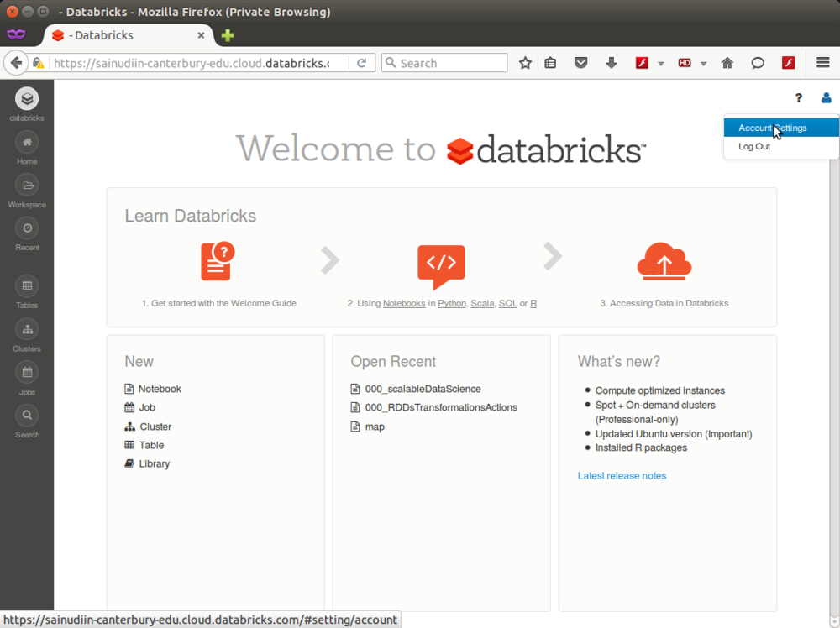840x628 pixels.
Task: Switch to the Databricks browser tab
Action: point(129,35)
